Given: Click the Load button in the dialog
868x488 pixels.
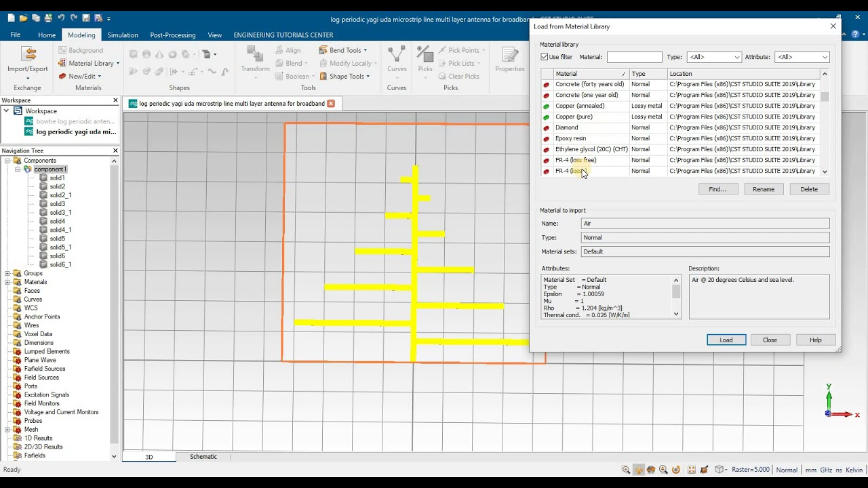Looking at the screenshot, I should pyautogui.click(x=726, y=340).
